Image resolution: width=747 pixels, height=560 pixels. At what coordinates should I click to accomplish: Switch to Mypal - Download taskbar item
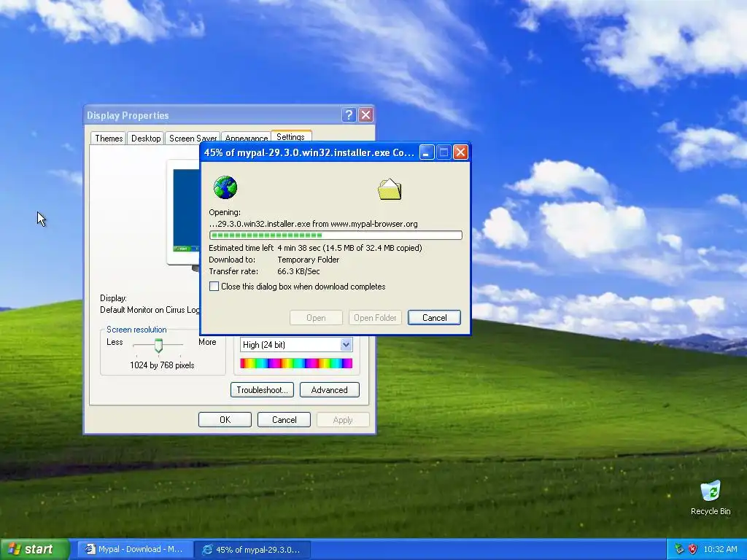[135, 549]
